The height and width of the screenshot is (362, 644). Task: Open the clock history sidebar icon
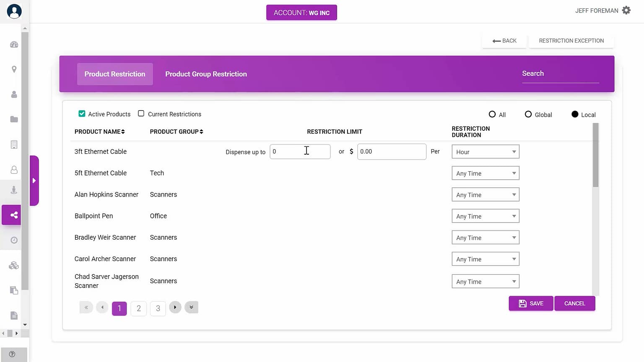click(14, 240)
